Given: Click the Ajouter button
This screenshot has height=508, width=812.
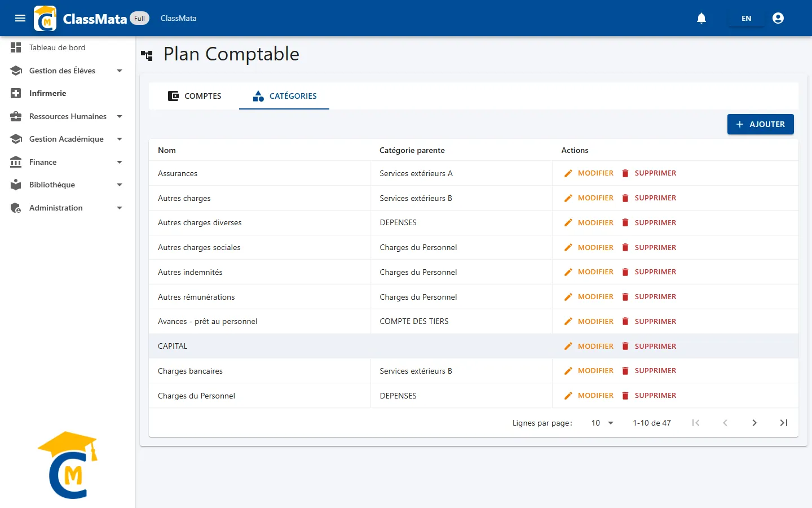Looking at the screenshot, I should (760, 124).
